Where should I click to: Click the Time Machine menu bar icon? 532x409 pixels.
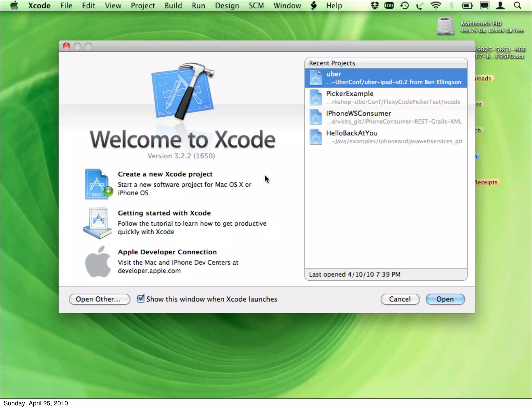point(404,5)
